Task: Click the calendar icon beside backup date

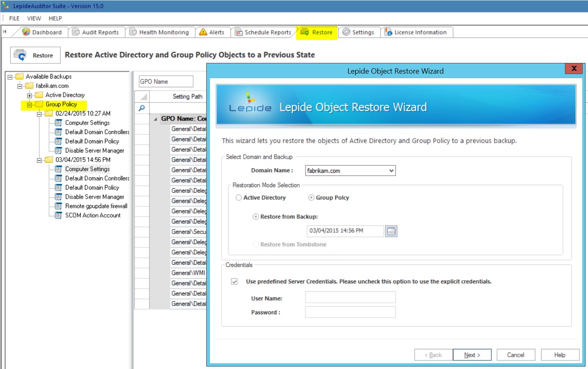Action: click(x=391, y=231)
